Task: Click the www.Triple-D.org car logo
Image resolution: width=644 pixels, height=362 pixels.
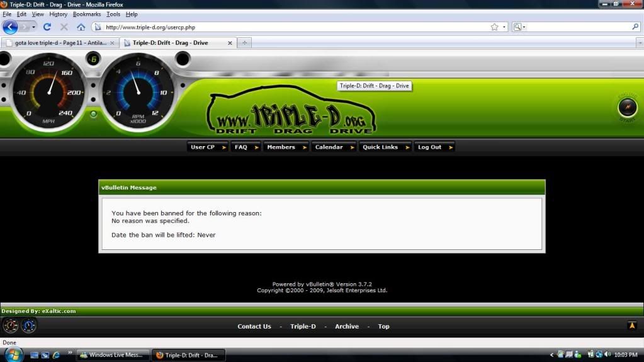Action: pyautogui.click(x=291, y=110)
